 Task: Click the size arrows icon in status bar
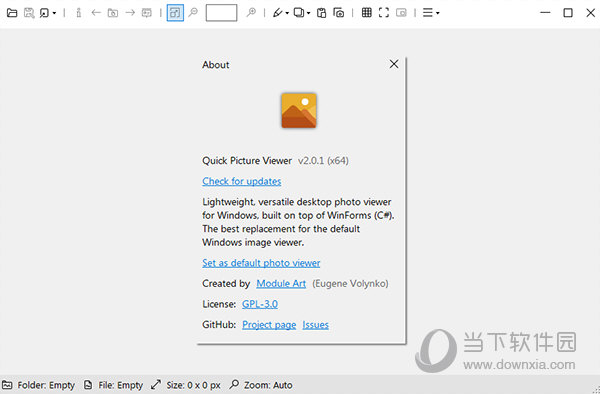[156, 385]
